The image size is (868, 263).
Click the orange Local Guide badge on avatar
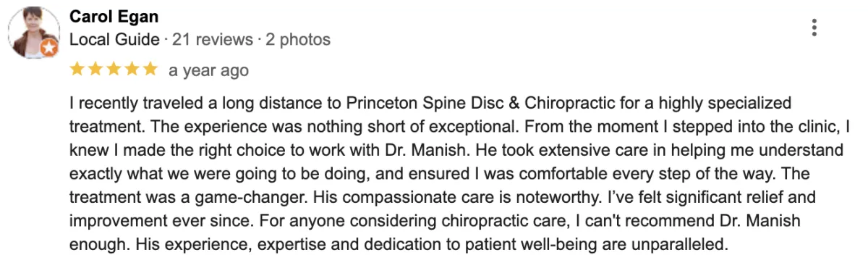tap(48, 50)
